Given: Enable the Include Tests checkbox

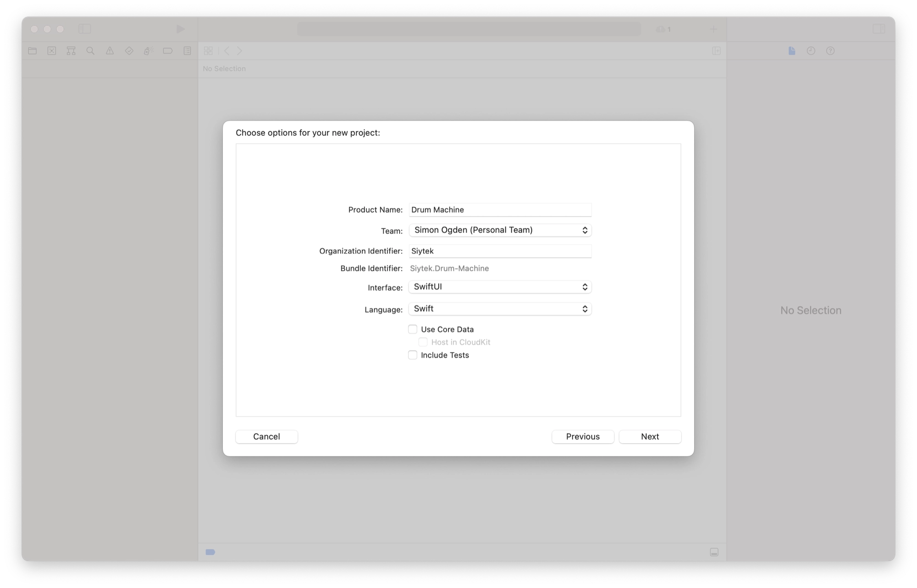Looking at the screenshot, I should point(413,355).
